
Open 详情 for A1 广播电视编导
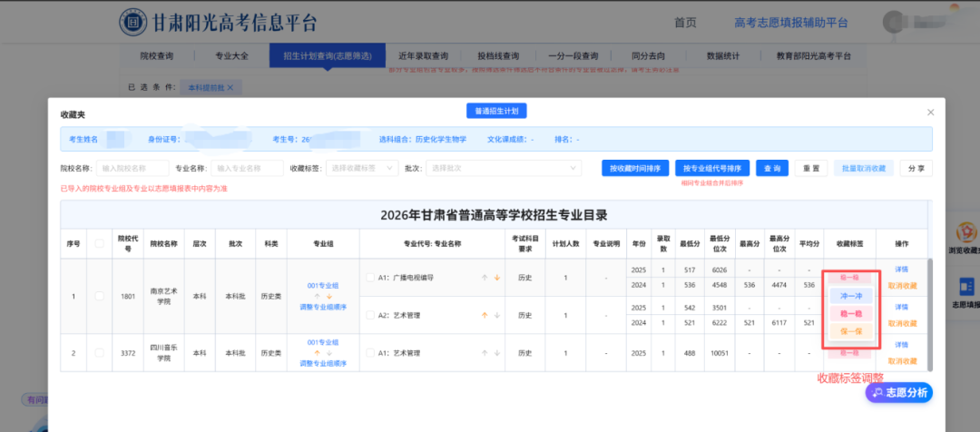(x=901, y=270)
